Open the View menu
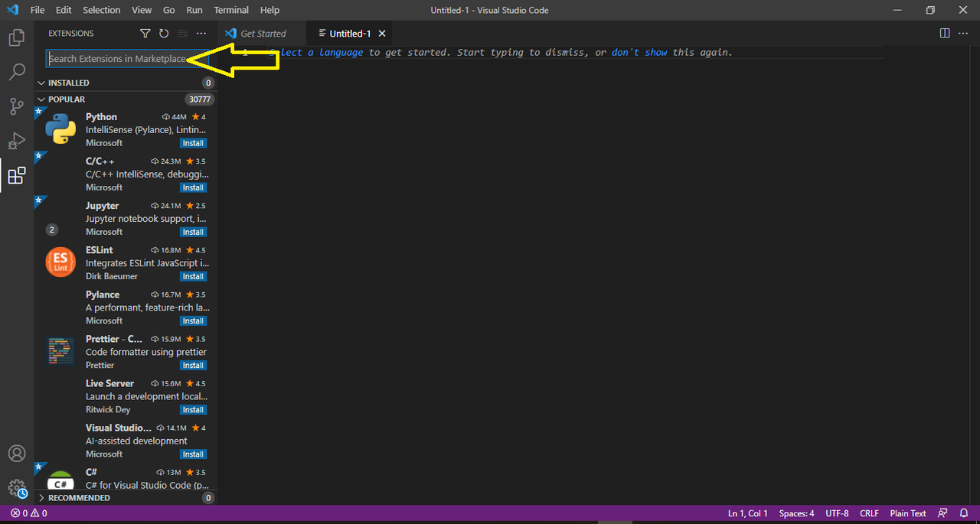Viewport: 980px width, 524px height. [x=142, y=10]
